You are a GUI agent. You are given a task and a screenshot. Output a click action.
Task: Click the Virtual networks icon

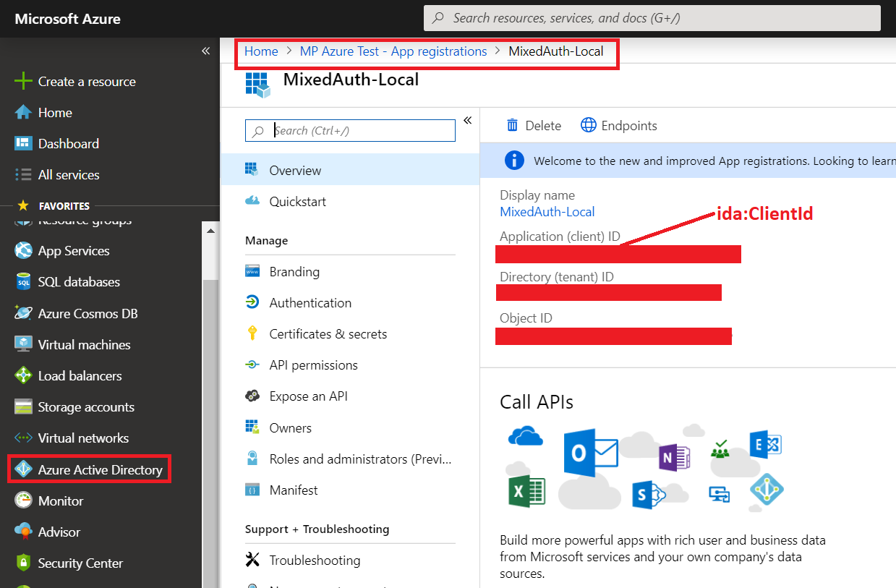pyautogui.click(x=23, y=438)
